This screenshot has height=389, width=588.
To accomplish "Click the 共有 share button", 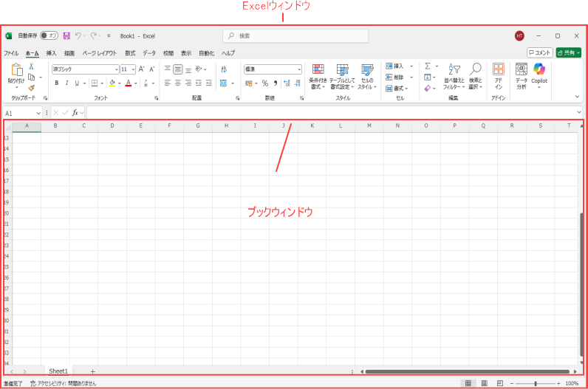I will [x=568, y=53].
